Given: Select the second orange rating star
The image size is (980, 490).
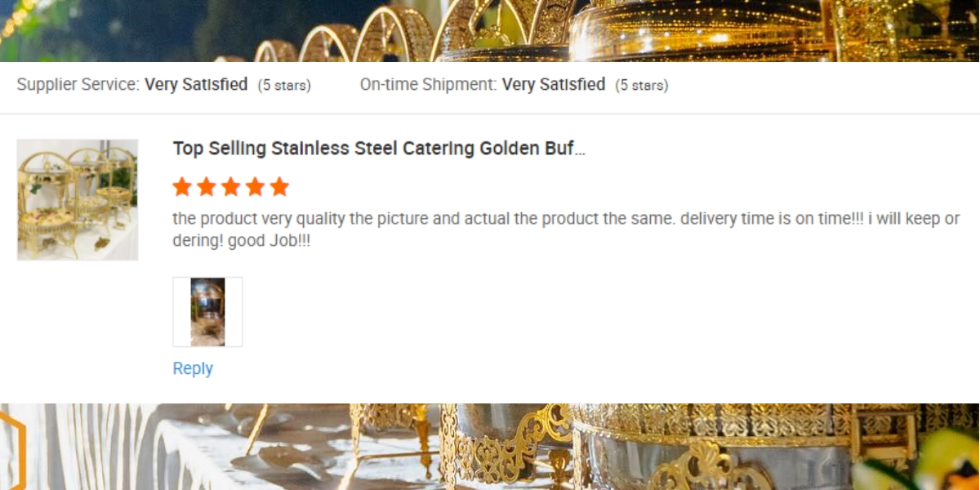Looking at the screenshot, I should [207, 187].
